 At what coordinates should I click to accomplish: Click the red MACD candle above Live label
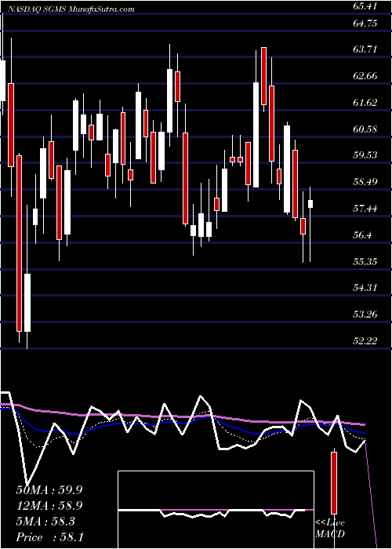(334, 483)
